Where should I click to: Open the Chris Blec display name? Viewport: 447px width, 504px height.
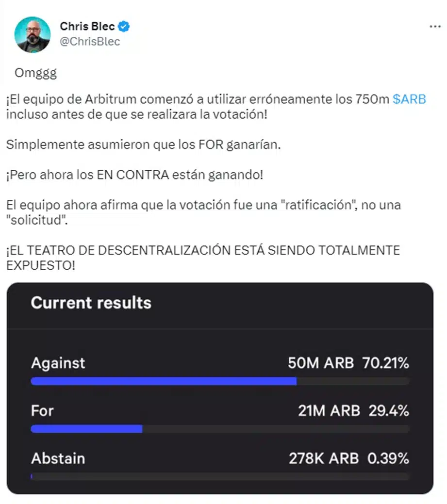click(x=87, y=26)
